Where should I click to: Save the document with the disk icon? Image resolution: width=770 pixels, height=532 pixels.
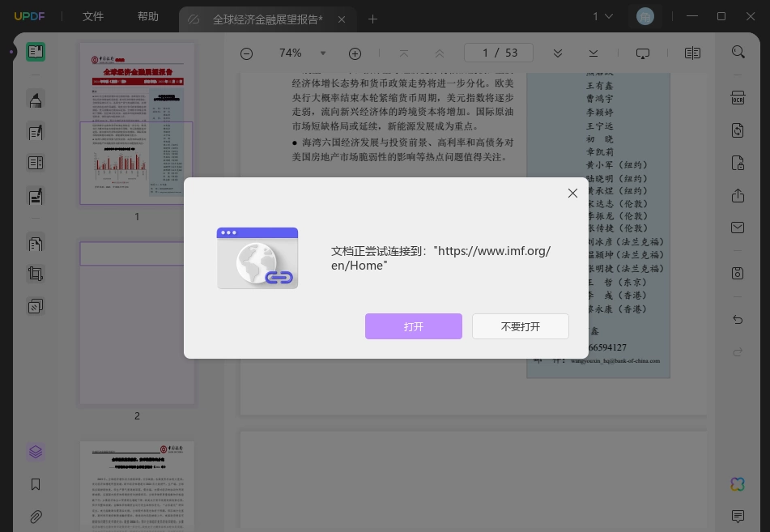pos(738,273)
